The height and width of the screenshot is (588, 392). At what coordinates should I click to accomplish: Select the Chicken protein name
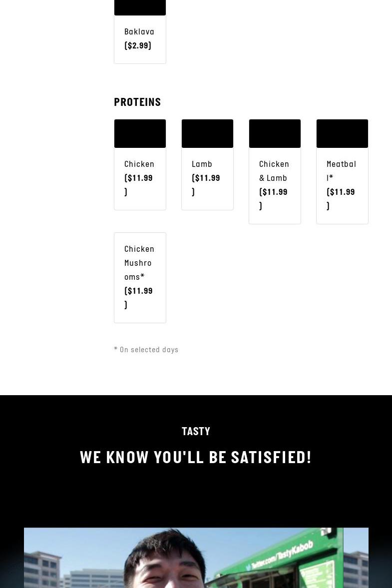[139, 164]
